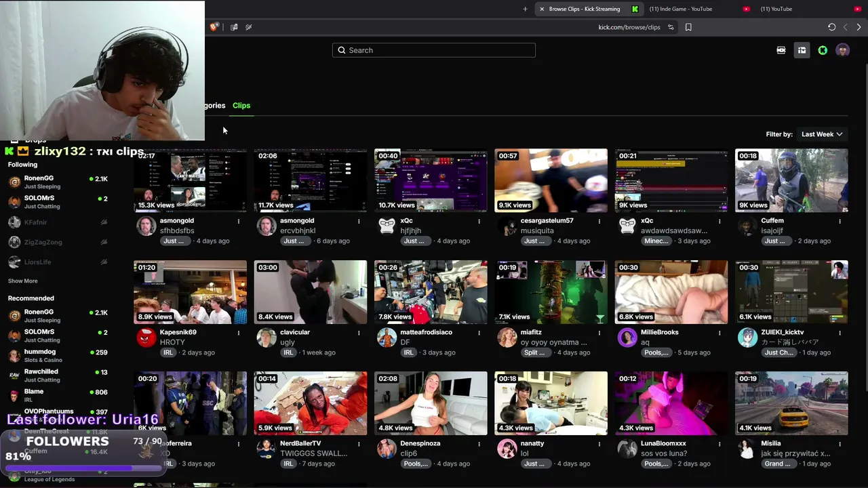Viewport: 868px width, 488px height.
Task: Play xQc clip with 10.7K views
Action: (x=431, y=181)
